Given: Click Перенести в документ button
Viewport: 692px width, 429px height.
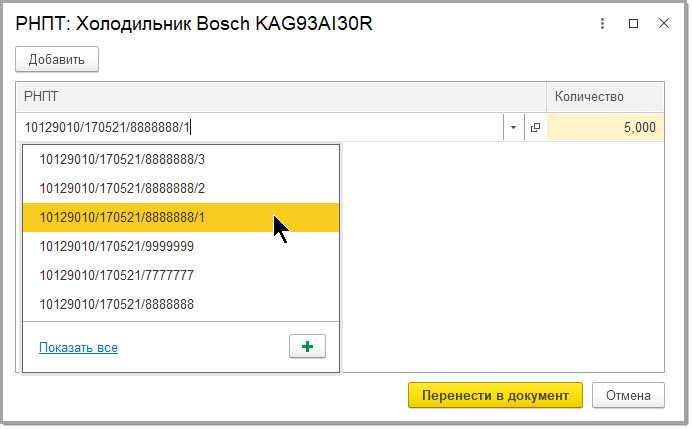Looking at the screenshot, I should click(495, 395).
